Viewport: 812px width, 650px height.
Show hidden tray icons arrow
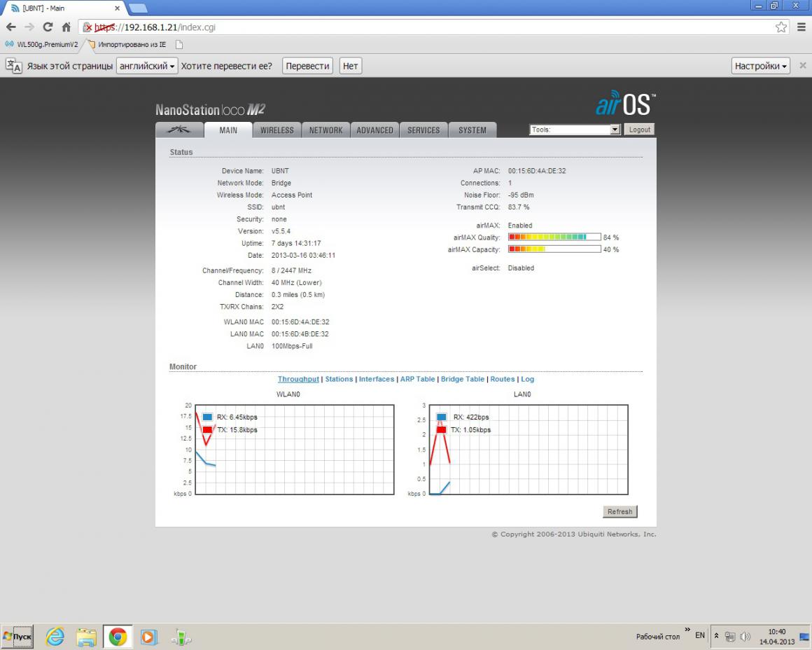(x=717, y=635)
